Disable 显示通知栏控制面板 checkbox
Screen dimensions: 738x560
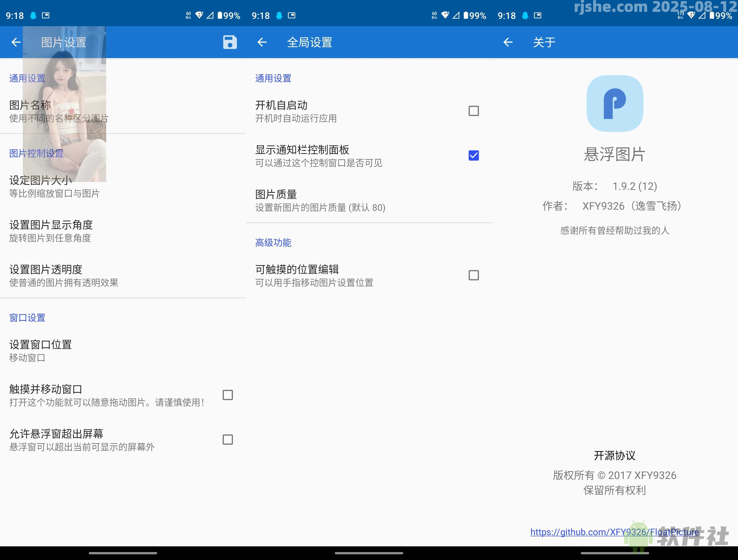pyautogui.click(x=473, y=155)
